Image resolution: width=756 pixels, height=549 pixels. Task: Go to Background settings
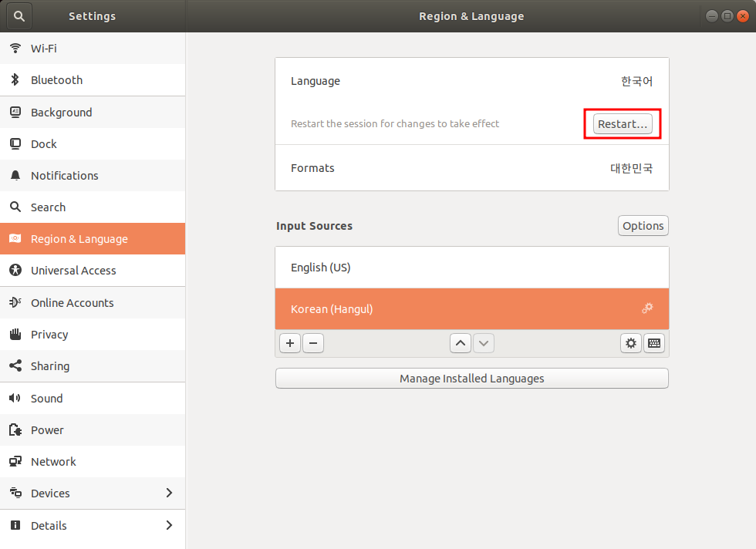point(93,113)
